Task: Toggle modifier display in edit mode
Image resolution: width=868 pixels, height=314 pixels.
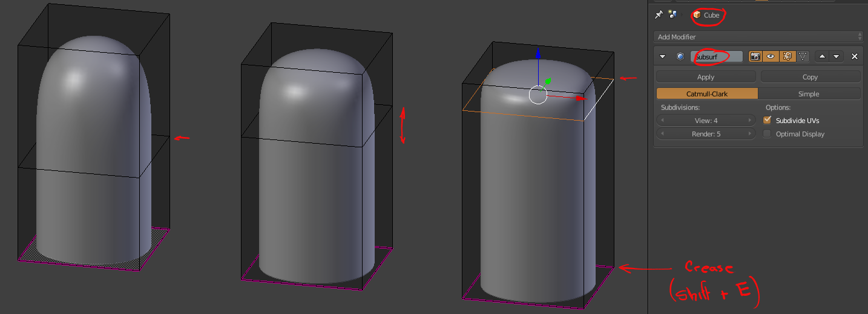Action: (786, 56)
